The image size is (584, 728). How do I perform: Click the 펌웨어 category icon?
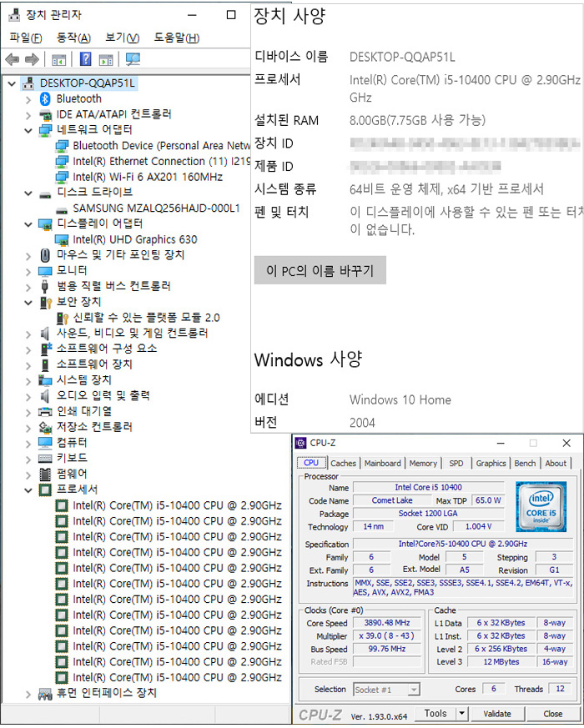45,474
